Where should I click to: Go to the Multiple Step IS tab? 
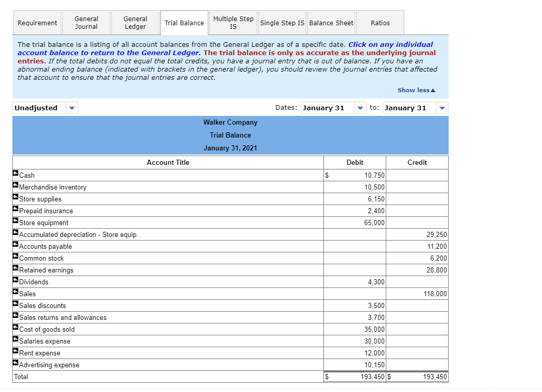point(233,22)
